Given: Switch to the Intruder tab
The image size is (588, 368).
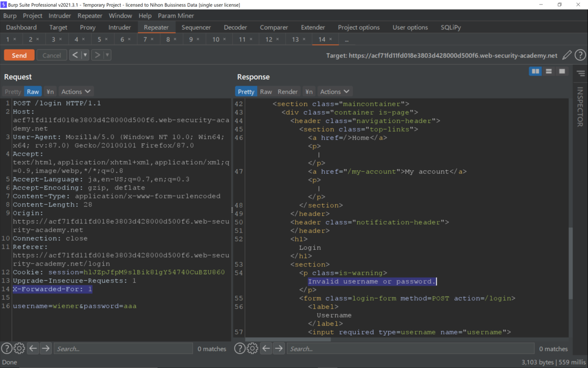Looking at the screenshot, I should click(x=120, y=27).
